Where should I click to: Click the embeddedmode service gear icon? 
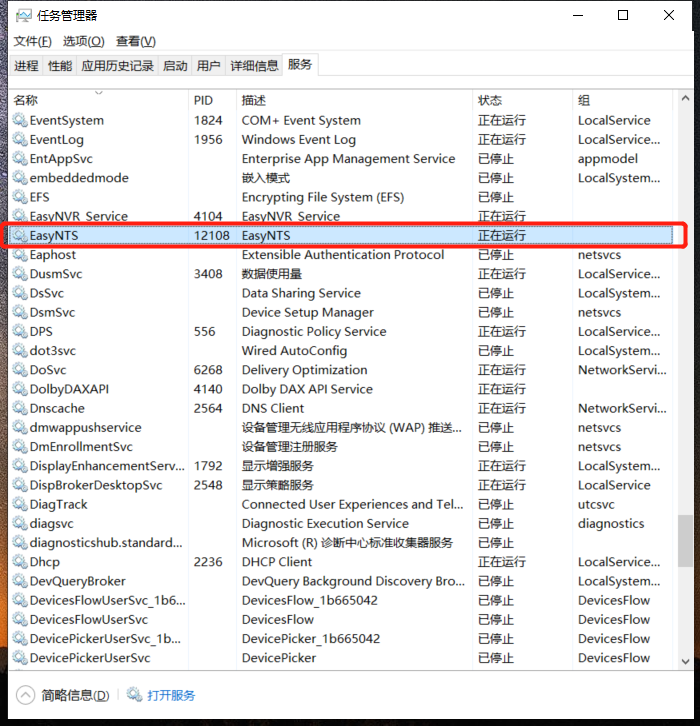point(20,178)
